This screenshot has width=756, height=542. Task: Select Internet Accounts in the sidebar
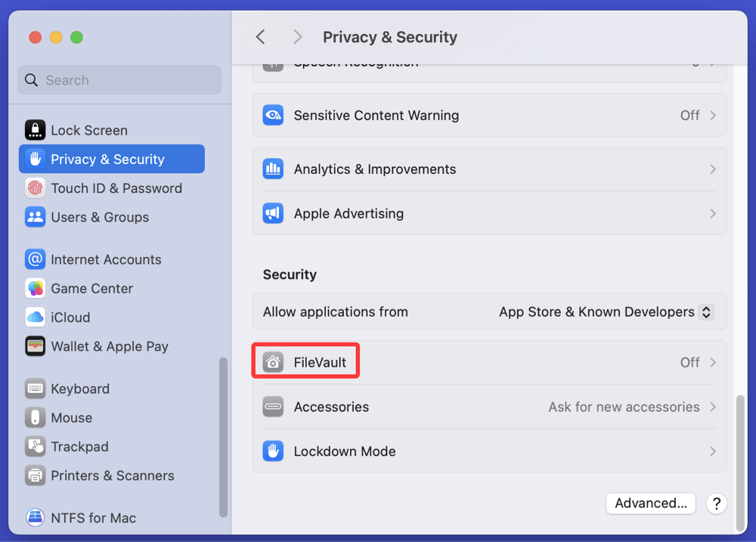pos(106,260)
